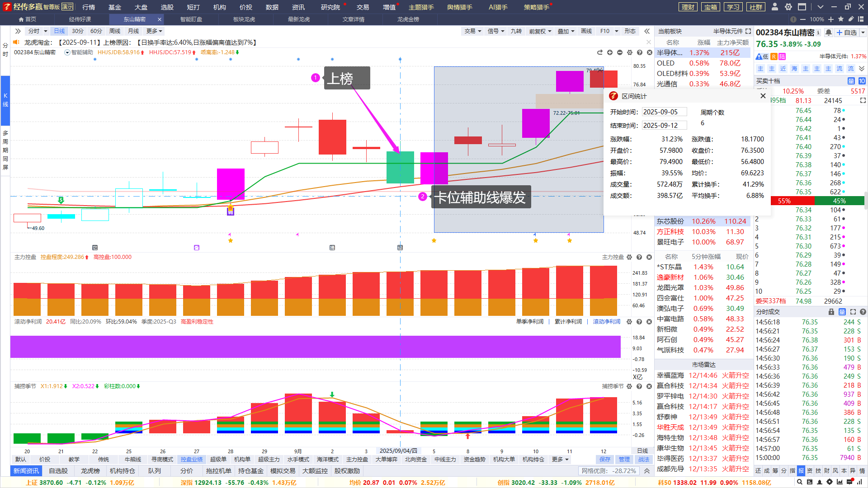
Task: Collapse the side panel with the double-left arrow
Action: [647, 31]
